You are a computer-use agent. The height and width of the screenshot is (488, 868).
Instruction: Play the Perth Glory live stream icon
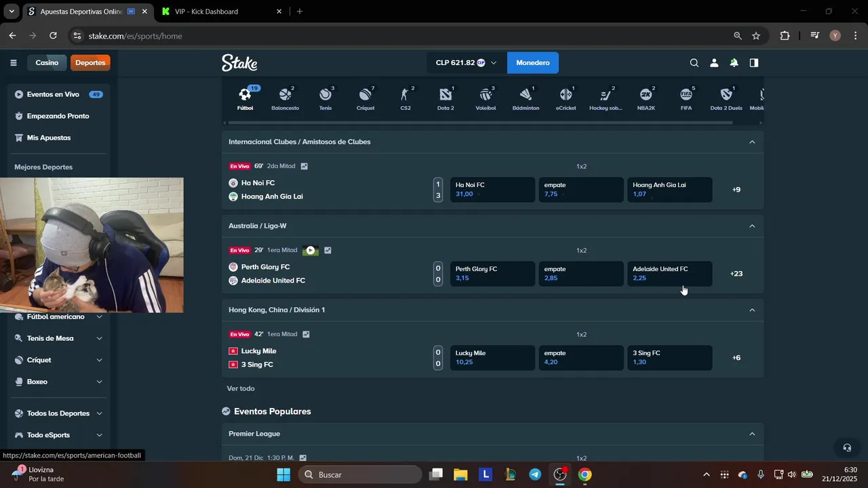[310, 250]
